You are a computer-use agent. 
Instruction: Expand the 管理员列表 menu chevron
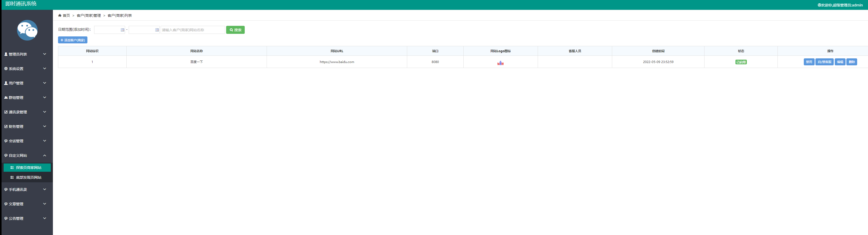pyautogui.click(x=44, y=54)
